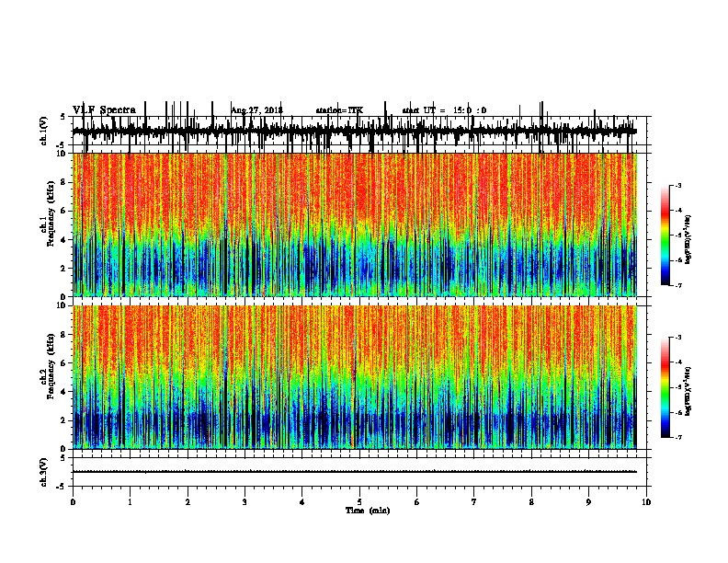Click the 'station=ITK' label

(x=339, y=110)
